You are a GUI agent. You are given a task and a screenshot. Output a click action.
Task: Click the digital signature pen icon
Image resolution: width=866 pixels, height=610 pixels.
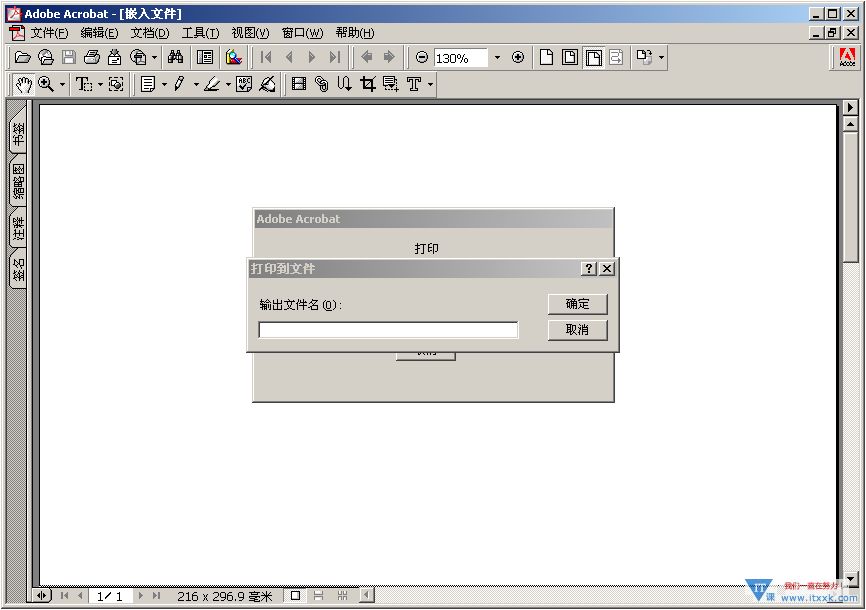[267, 85]
